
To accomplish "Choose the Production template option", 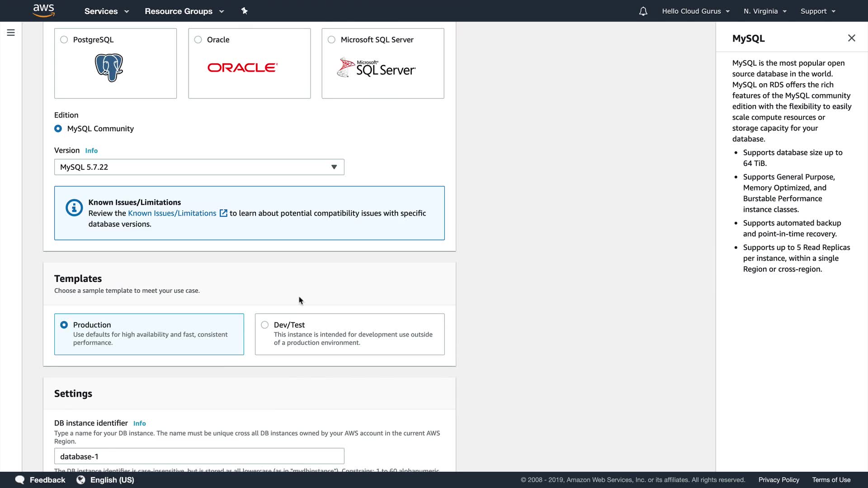I will (64, 325).
